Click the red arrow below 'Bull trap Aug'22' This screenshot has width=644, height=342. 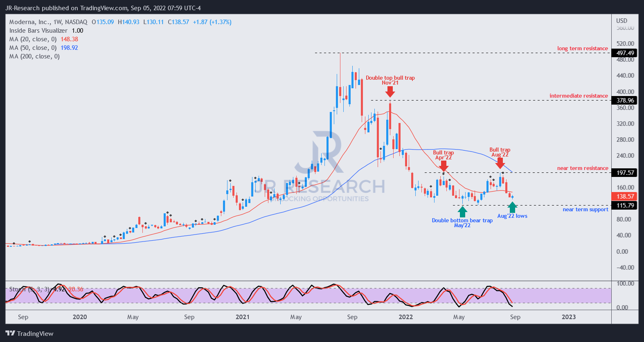coord(500,163)
